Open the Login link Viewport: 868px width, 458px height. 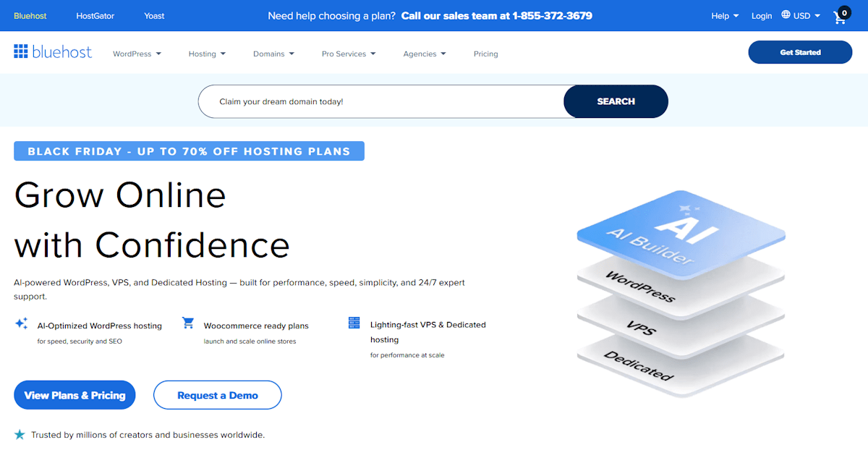coord(762,15)
